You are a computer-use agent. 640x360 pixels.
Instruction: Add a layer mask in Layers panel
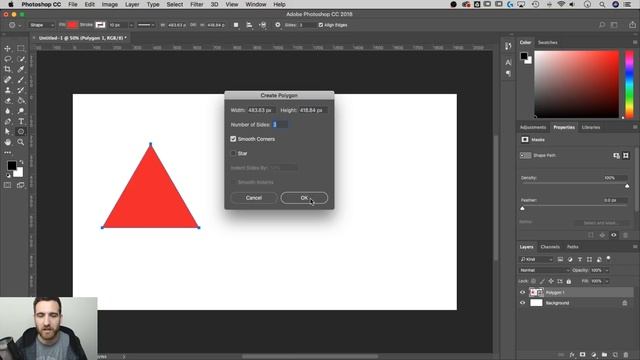tap(582, 355)
